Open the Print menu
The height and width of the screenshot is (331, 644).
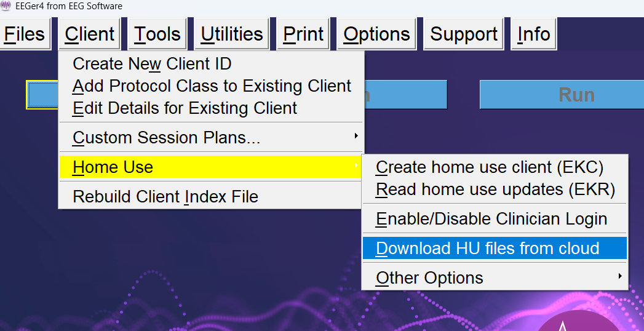click(x=303, y=34)
